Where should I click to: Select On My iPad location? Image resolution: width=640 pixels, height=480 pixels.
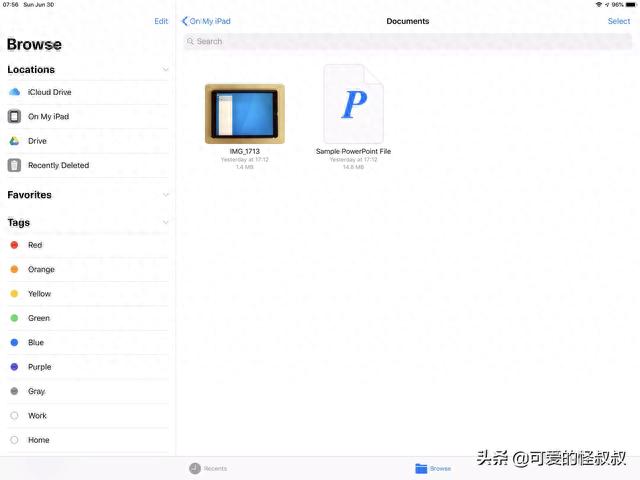click(x=48, y=117)
